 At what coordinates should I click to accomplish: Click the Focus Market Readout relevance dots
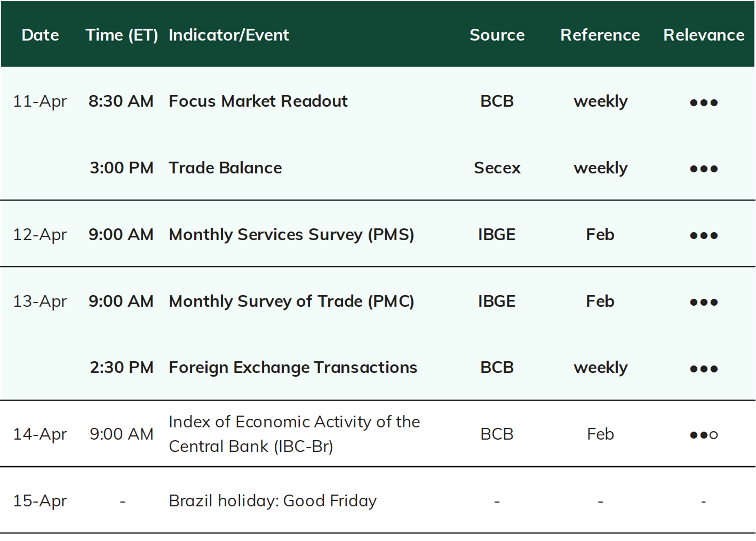click(704, 102)
